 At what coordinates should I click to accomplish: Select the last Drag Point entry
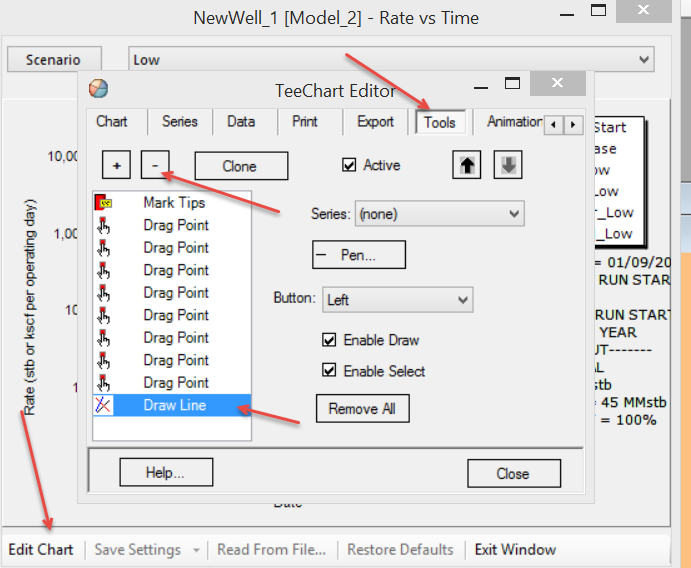point(172,382)
